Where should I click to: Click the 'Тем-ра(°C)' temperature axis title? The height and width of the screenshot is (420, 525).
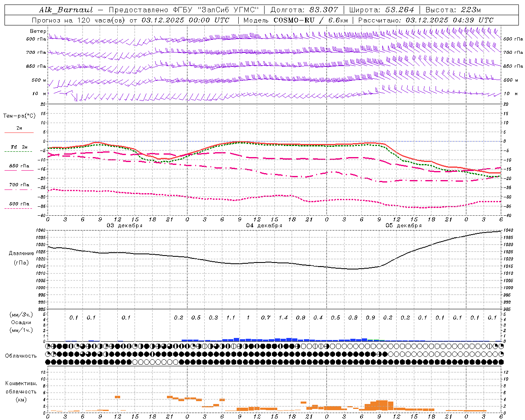(x=19, y=116)
